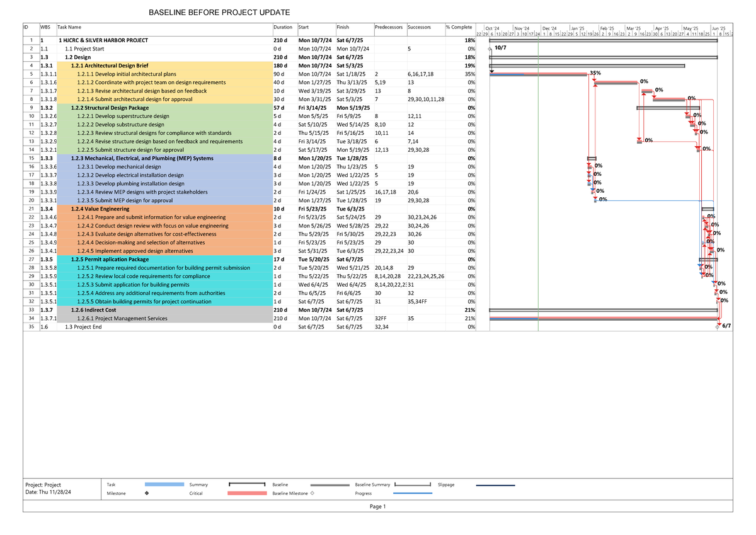Click the 35% label beside the Gantt bar
The image size is (756, 535).
595,74
